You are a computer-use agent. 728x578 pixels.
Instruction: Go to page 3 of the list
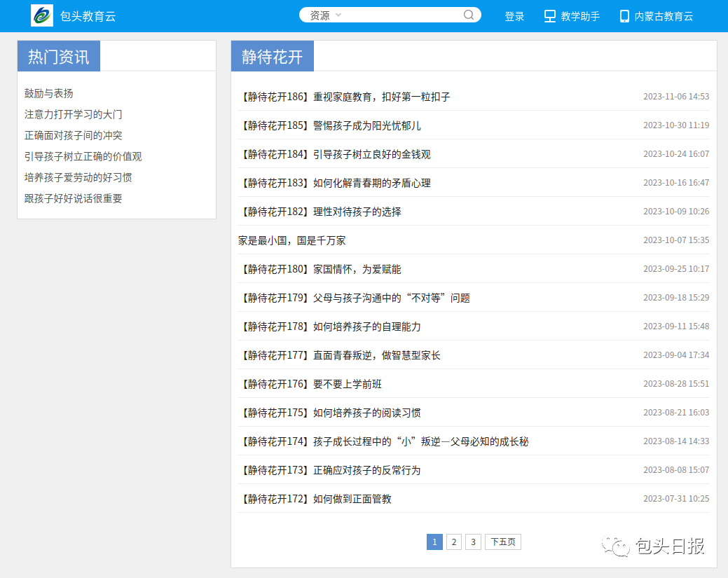(473, 542)
